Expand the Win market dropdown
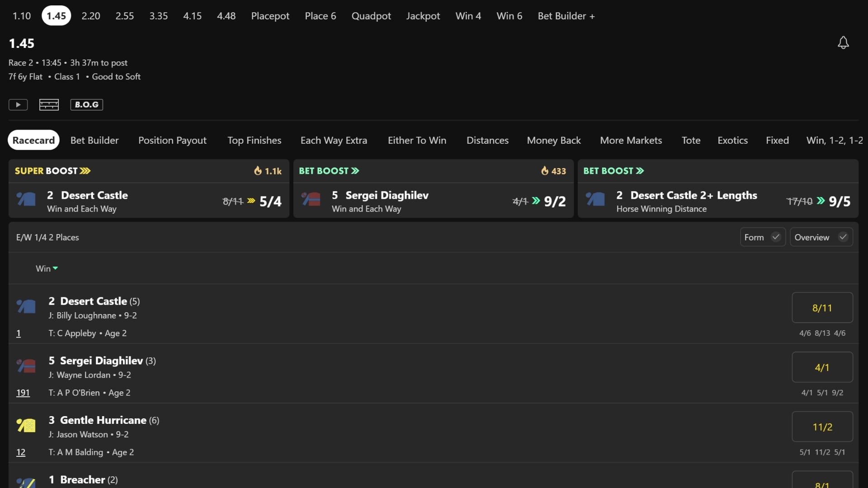This screenshot has width=868, height=488. click(47, 268)
